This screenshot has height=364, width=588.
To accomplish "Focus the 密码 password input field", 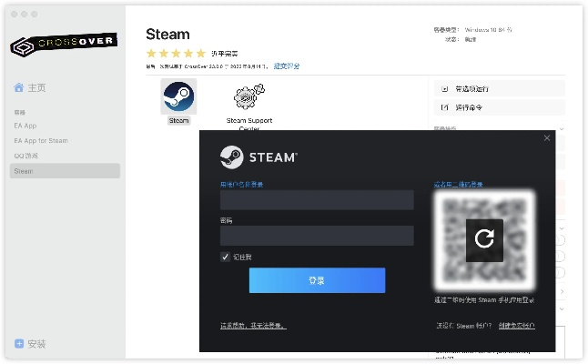I will coord(317,236).
